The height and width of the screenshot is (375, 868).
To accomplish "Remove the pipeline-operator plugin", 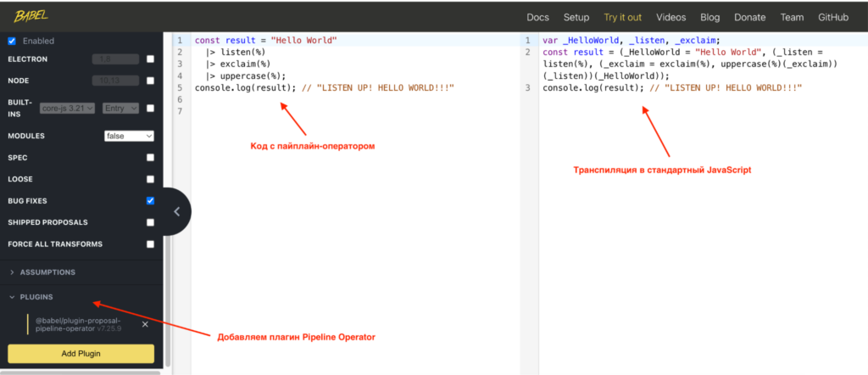I will point(145,324).
